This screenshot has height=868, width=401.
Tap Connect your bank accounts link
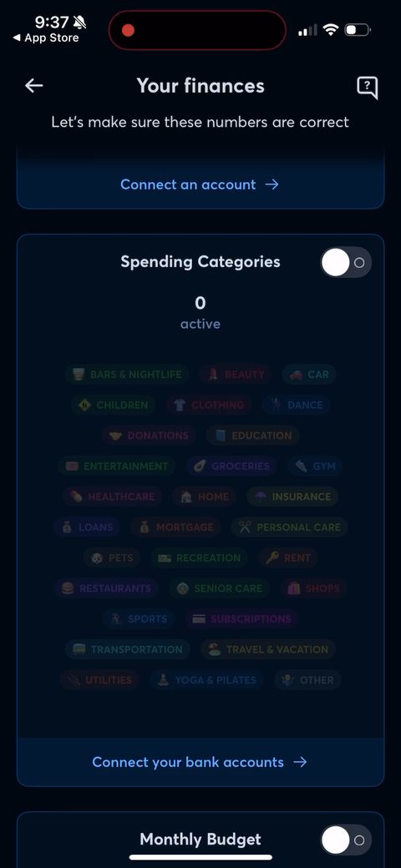click(200, 762)
